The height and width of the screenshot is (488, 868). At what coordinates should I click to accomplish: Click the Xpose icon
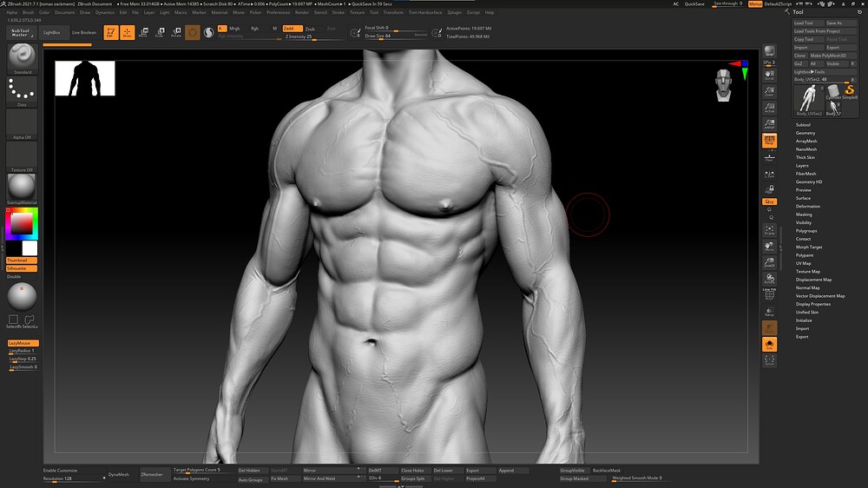(x=769, y=360)
